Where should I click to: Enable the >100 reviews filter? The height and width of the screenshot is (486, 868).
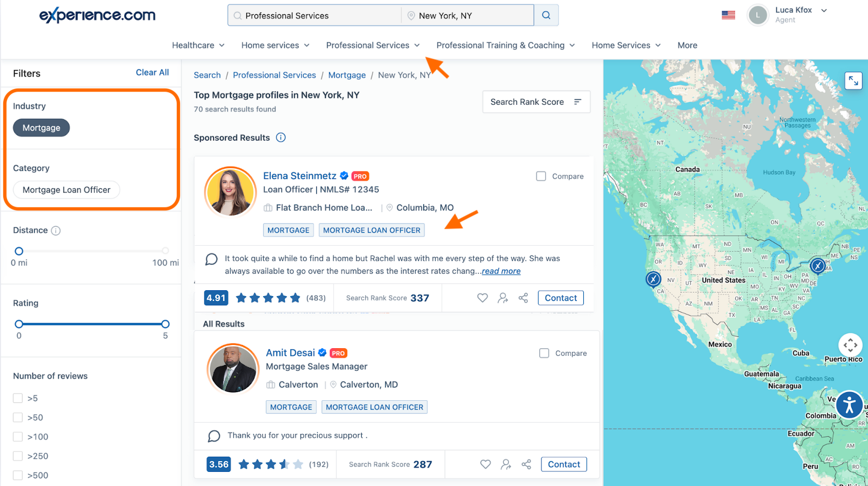tap(18, 437)
